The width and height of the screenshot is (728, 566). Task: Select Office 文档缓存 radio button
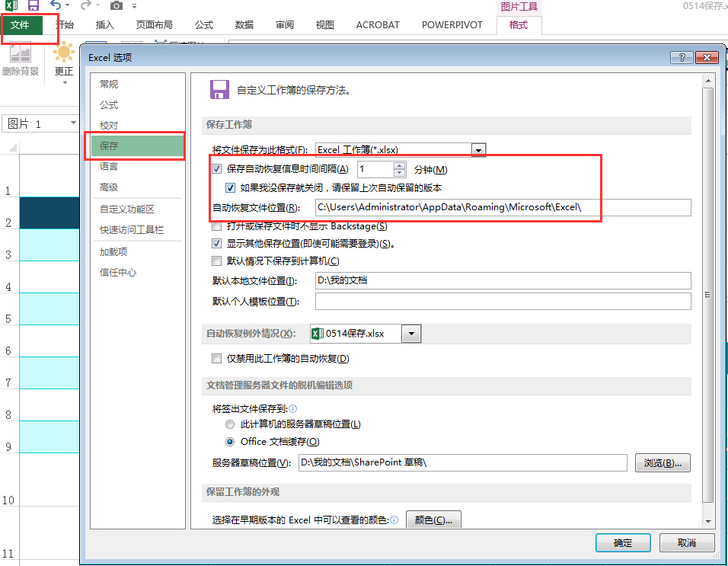[230, 442]
